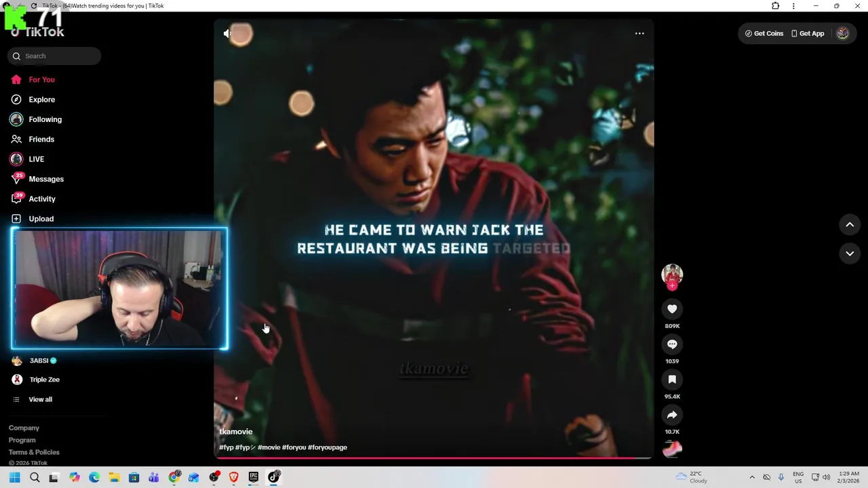Open File Explorer from taskbar
This screenshot has height=488, width=868.
[114, 477]
